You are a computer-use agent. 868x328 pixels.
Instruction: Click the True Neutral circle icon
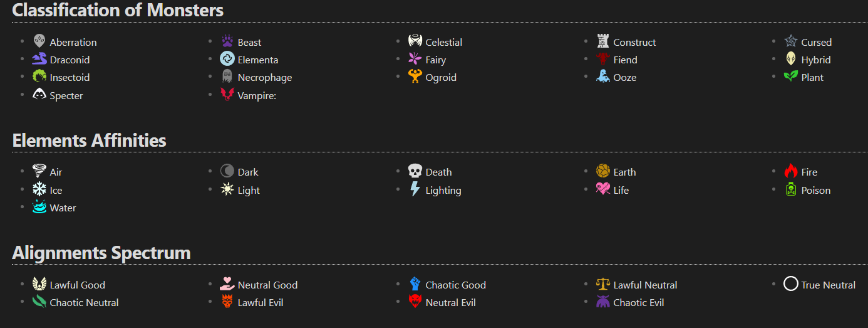[x=791, y=284]
